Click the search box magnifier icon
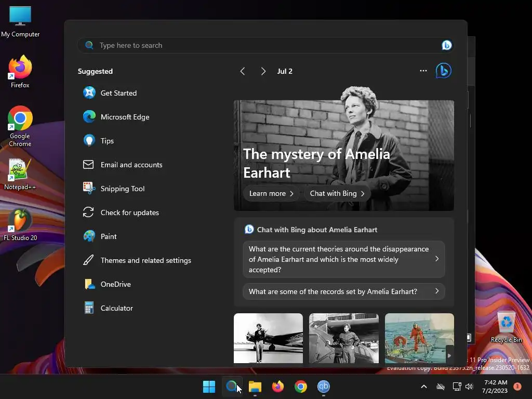Screen dimensions: 532x399 click(x=89, y=45)
